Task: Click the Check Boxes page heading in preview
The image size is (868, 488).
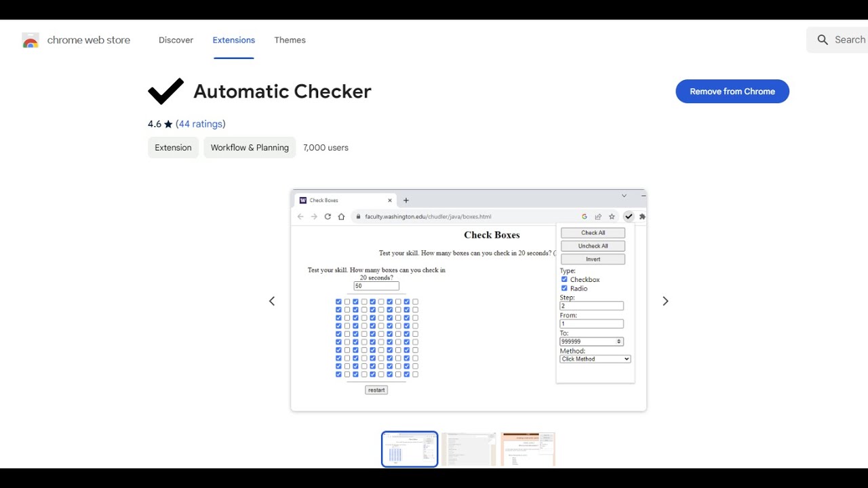Action: (492, 235)
